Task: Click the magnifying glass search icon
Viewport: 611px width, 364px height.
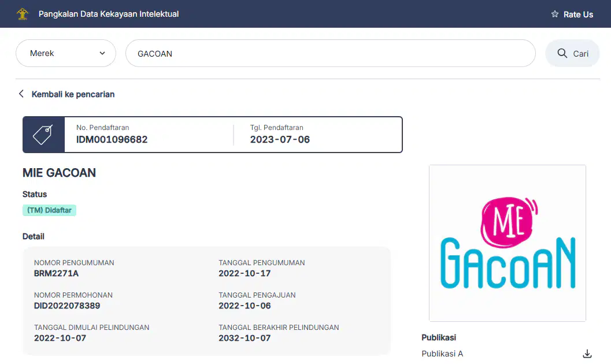Action: point(562,53)
